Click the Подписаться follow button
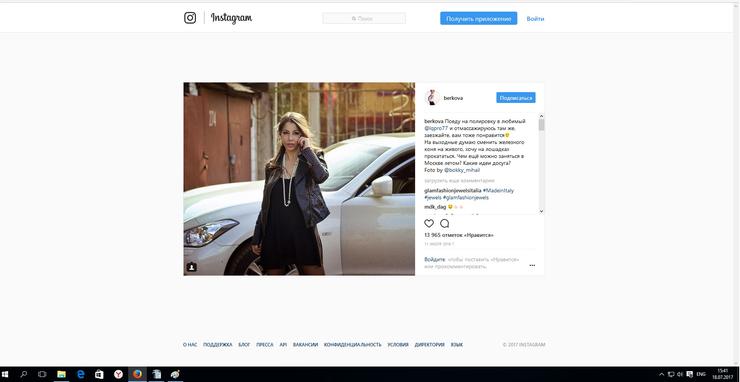 (516, 98)
